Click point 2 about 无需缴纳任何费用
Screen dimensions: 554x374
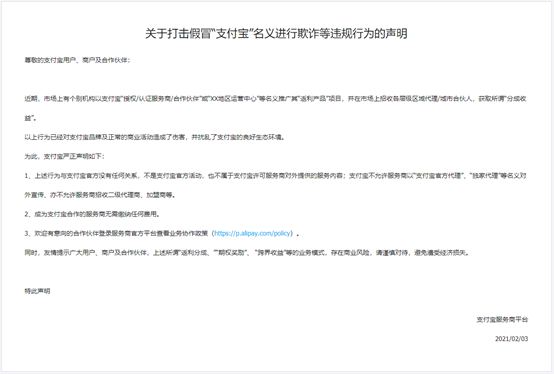point(92,214)
